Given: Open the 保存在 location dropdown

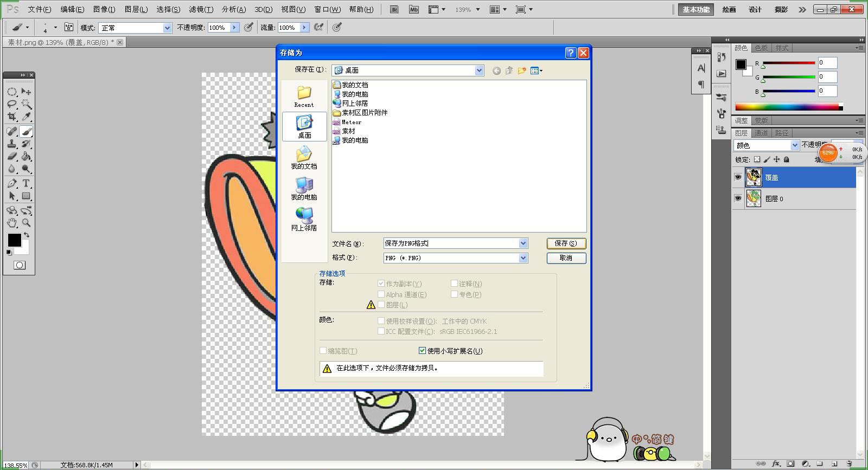Looking at the screenshot, I should [479, 70].
